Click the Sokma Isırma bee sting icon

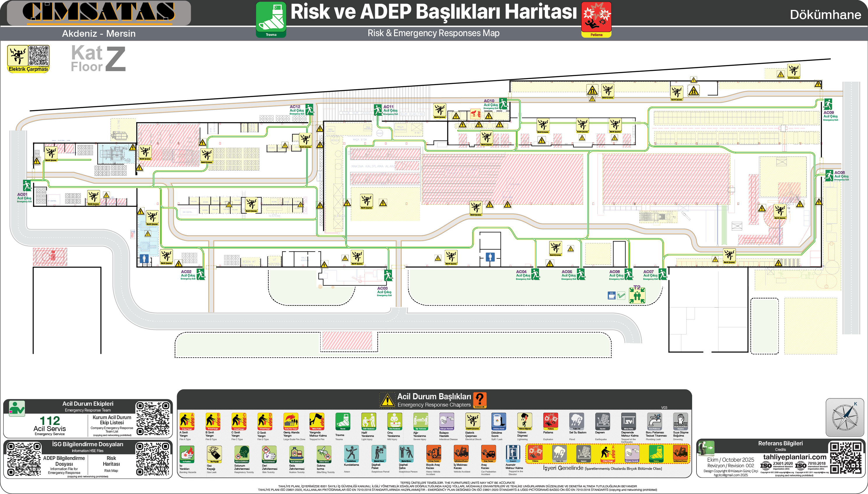pos(323,454)
